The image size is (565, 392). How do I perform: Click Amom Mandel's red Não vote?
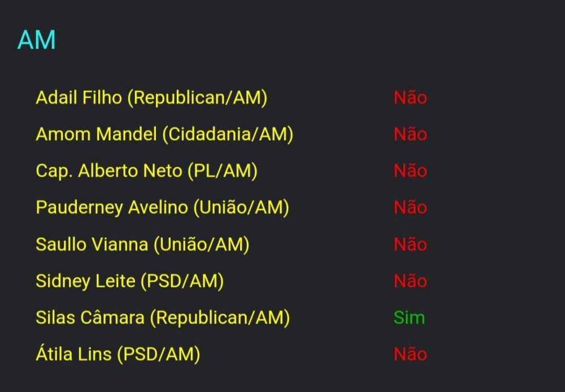[x=410, y=134]
